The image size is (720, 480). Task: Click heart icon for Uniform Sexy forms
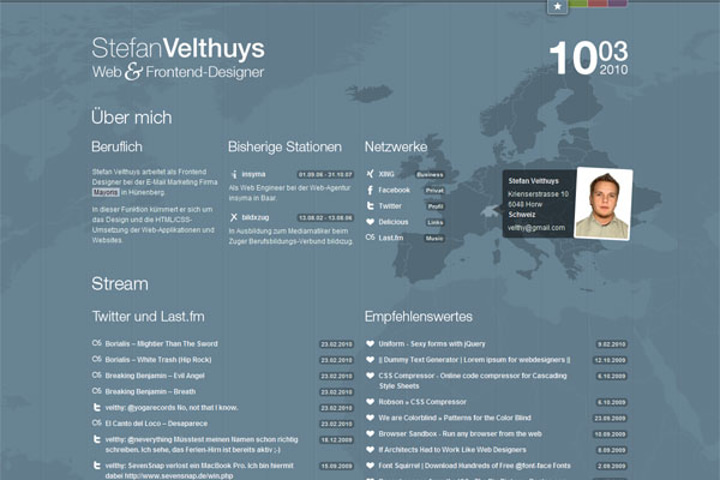pos(370,343)
